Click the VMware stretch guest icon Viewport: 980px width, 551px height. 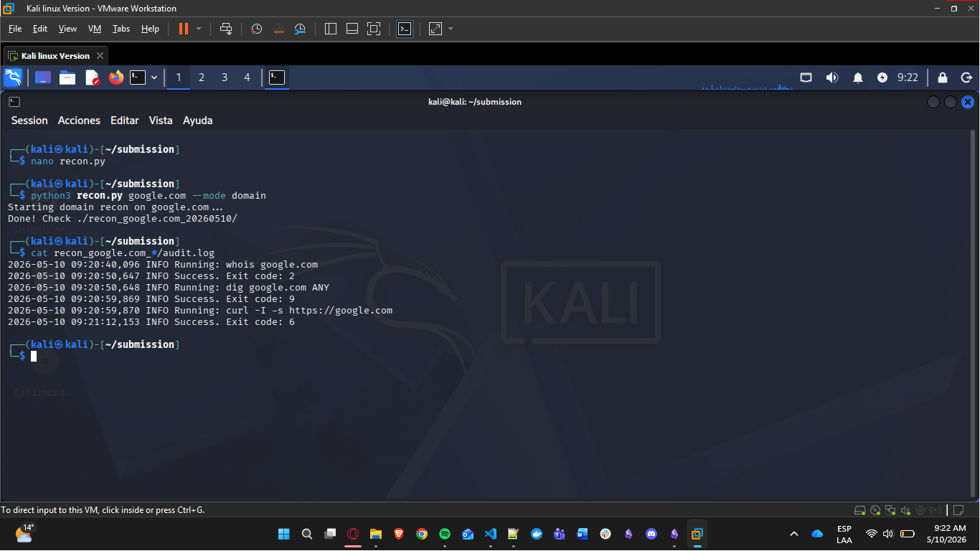435,29
